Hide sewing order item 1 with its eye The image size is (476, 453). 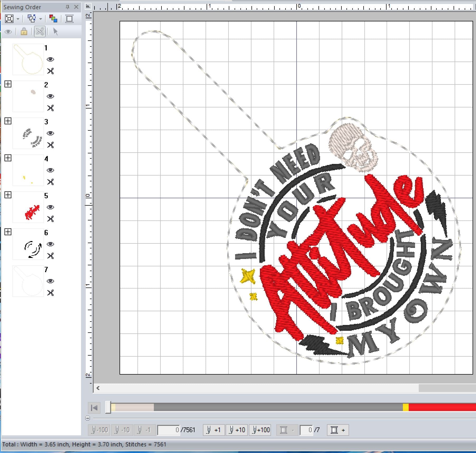pos(50,59)
